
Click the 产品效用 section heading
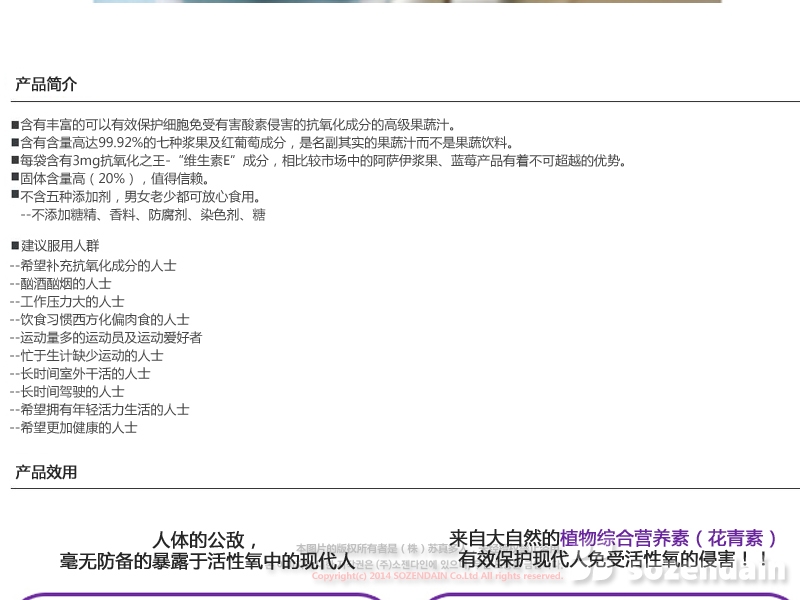coord(46,473)
